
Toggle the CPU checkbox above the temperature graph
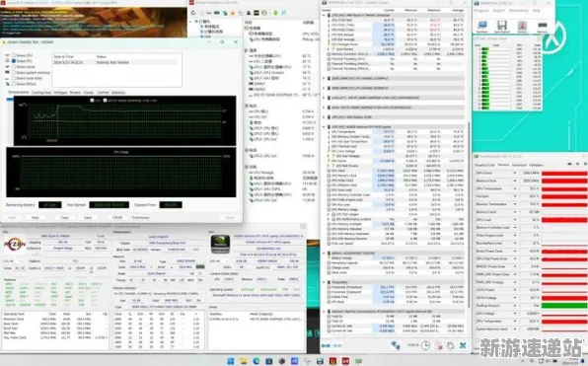(93, 101)
